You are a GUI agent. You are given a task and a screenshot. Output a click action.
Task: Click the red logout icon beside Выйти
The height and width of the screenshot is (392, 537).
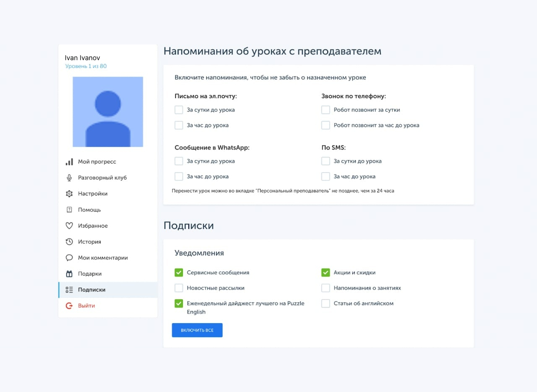[x=69, y=306]
